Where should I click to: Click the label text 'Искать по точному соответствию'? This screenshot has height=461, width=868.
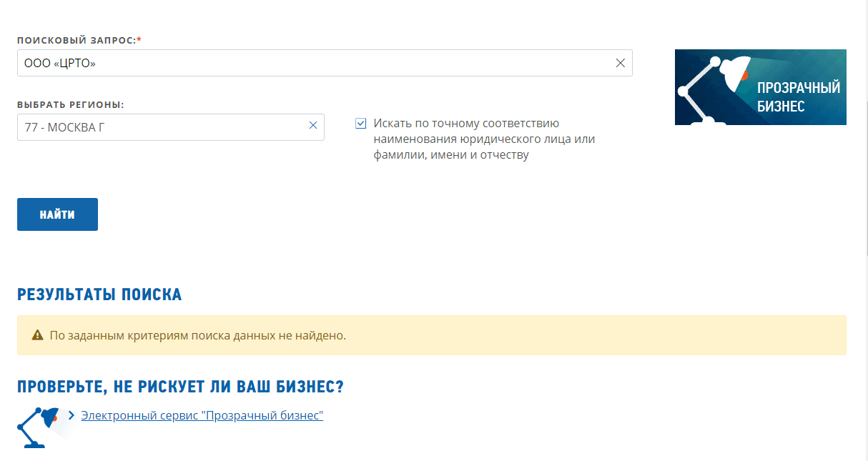click(x=466, y=123)
